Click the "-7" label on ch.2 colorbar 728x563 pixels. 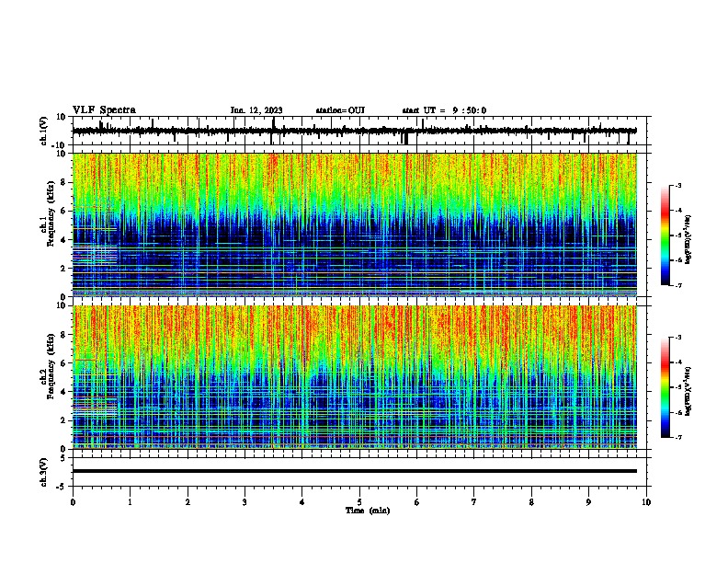click(x=677, y=438)
